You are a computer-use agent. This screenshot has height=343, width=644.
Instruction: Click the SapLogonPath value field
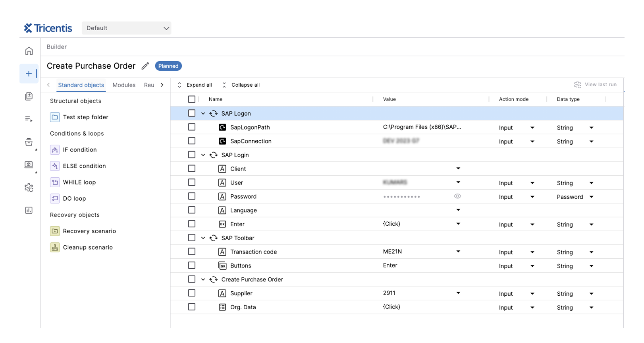[x=422, y=127]
